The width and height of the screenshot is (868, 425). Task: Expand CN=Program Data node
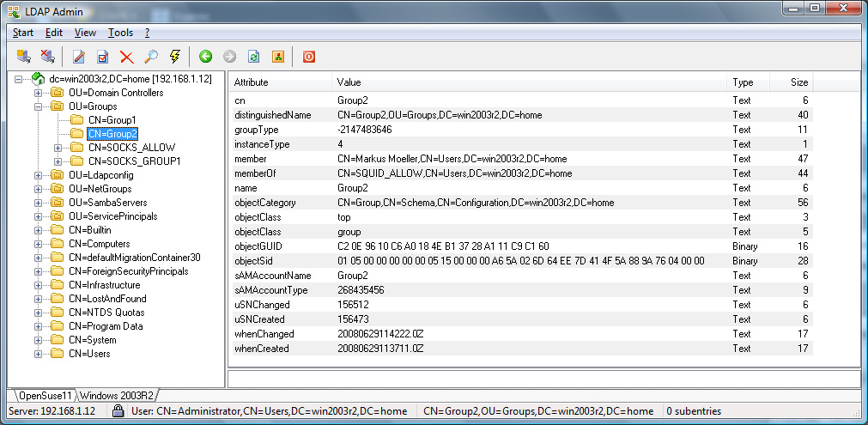38,326
